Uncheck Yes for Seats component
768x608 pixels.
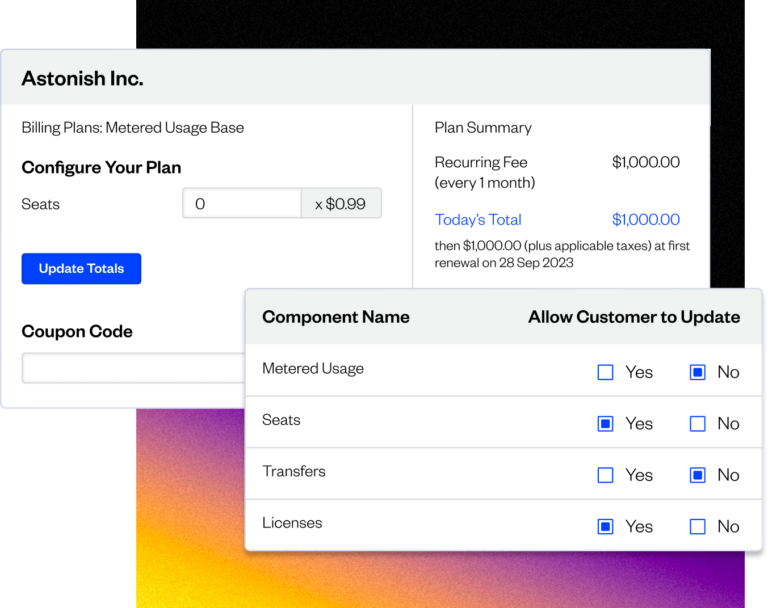tap(605, 424)
